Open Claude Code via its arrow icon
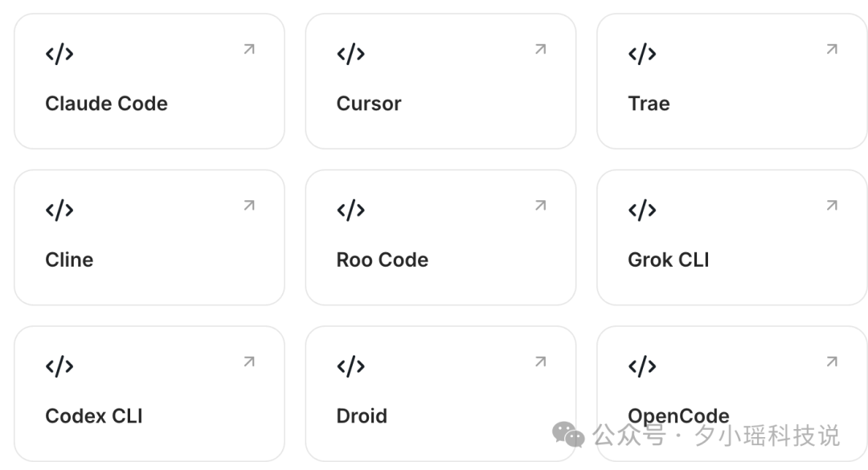 click(x=249, y=50)
